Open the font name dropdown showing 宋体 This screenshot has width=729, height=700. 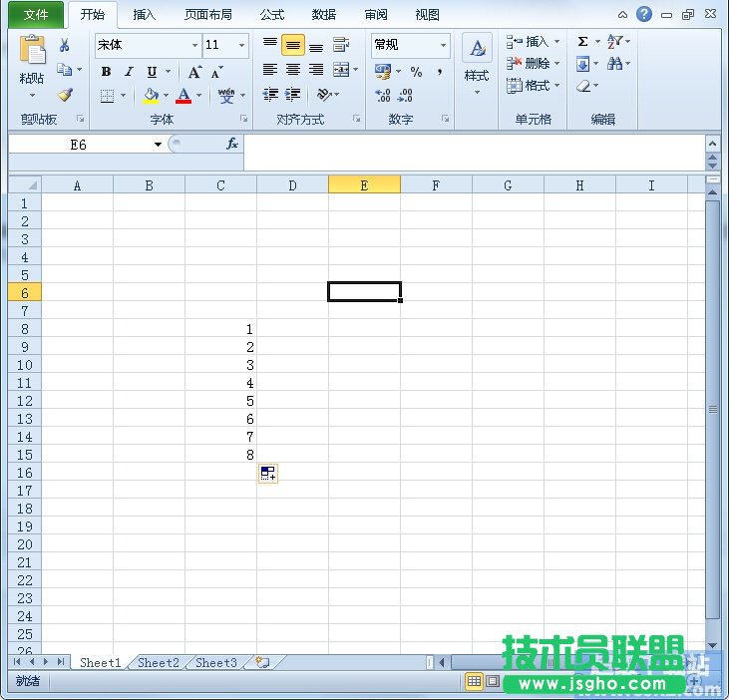[194, 46]
